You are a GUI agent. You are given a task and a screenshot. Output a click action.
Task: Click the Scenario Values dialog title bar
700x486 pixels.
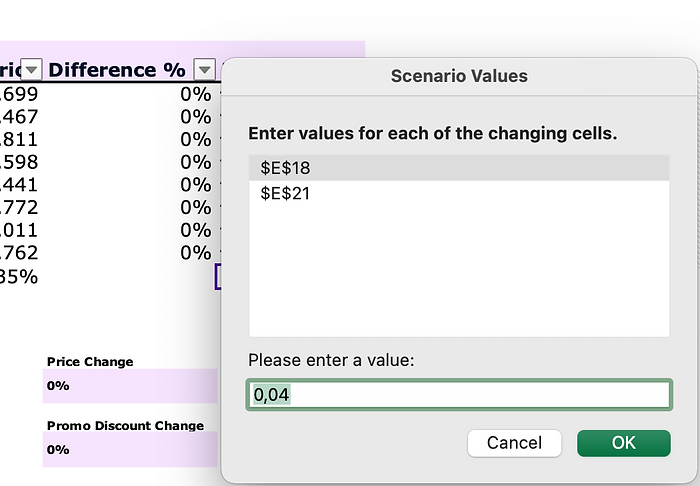458,76
